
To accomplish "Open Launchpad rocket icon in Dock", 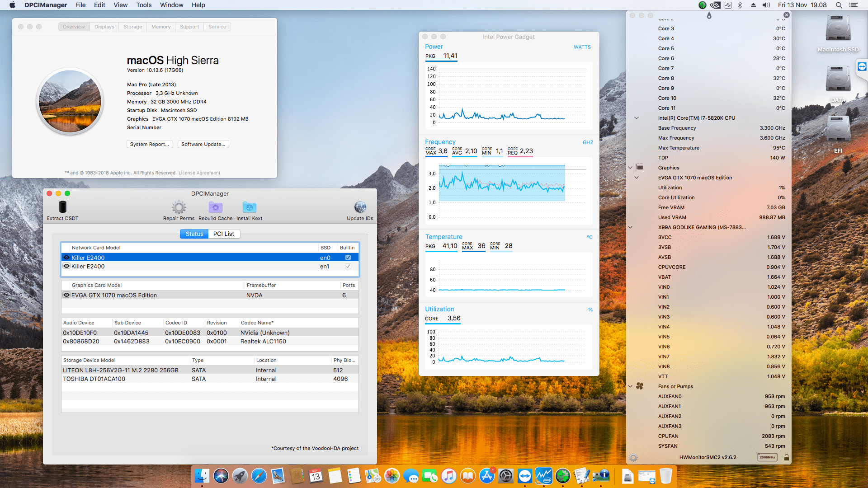I will [x=240, y=476].
